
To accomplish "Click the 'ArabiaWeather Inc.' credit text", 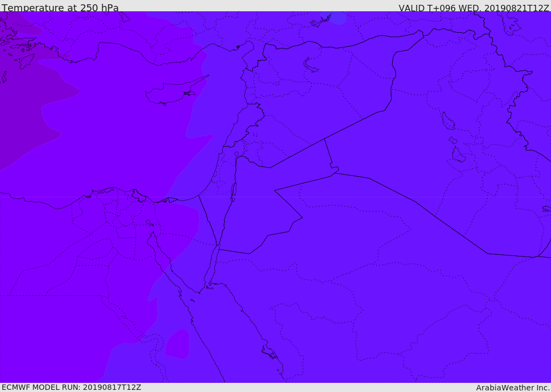I will pyautogui.click(x=513, y=388).
